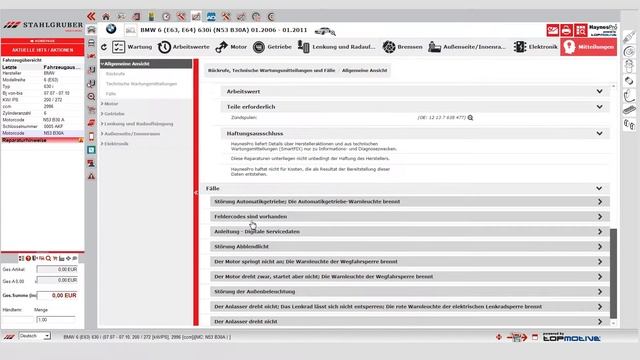Click the content area vertical scrollbar thumb
640x360 pixels.
(x=613, y=273)
